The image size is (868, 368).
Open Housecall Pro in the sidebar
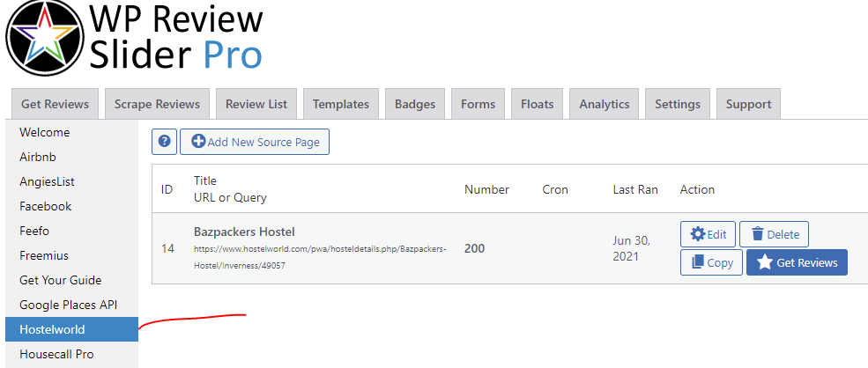(71, 354)
